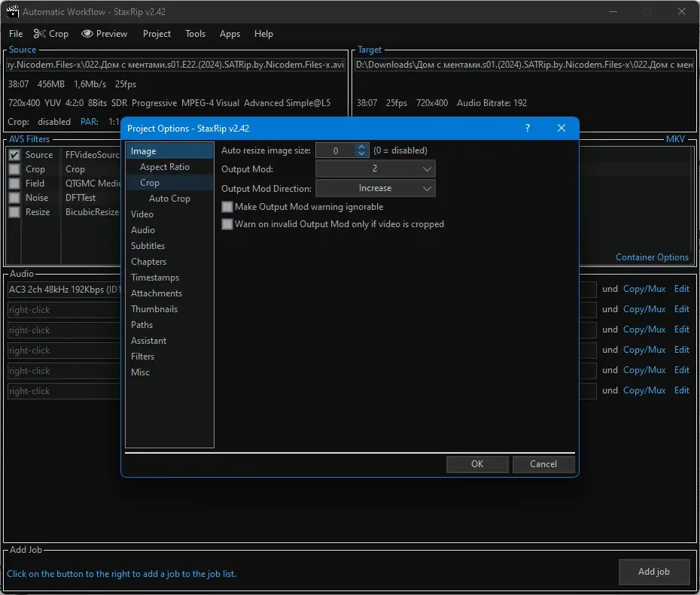Open the Output Mod dropdown
700x595 pixels.
(375, 169)
